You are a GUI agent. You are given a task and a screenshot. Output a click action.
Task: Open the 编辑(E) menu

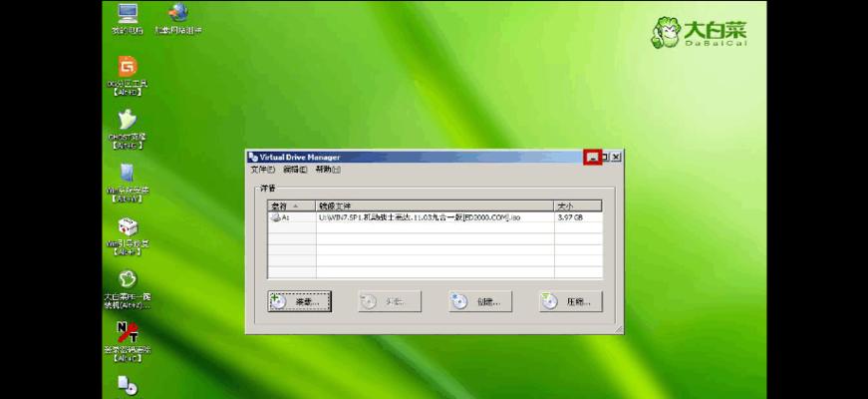[x=295, y=170]
